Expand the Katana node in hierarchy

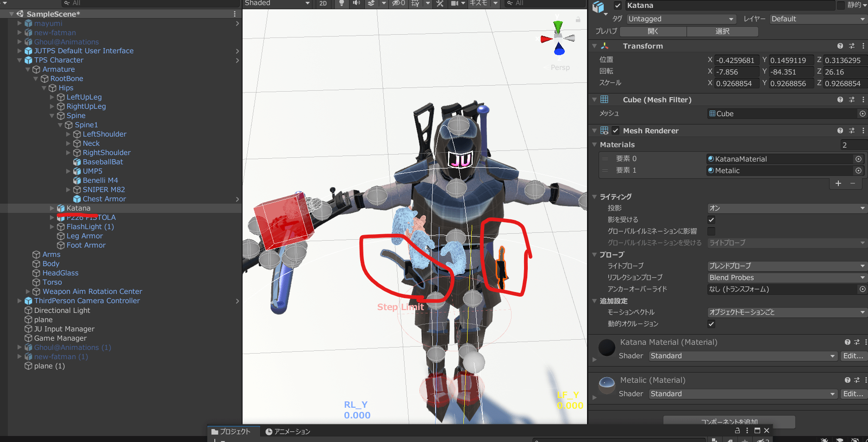click(52, 208)
